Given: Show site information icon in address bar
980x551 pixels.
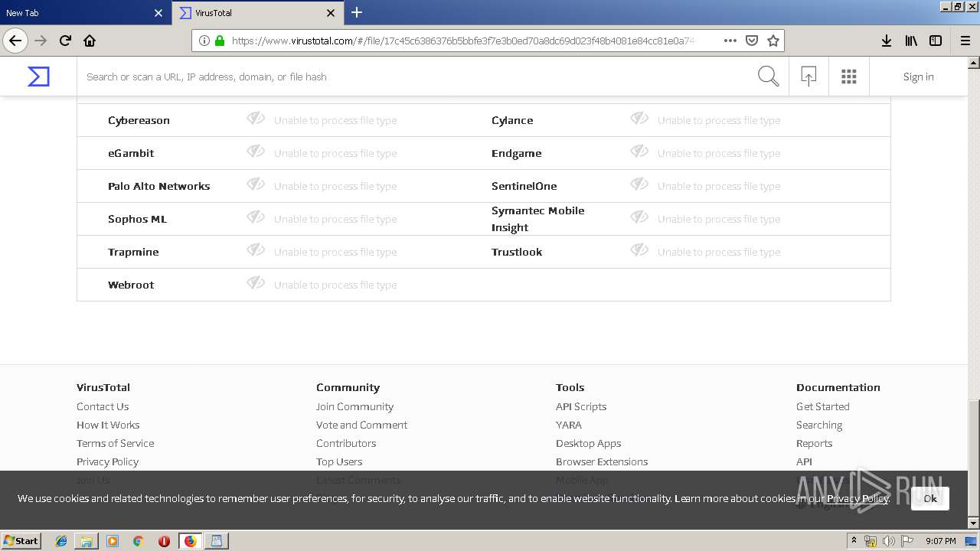Looking at the screenshot, I should click(204, 41).
